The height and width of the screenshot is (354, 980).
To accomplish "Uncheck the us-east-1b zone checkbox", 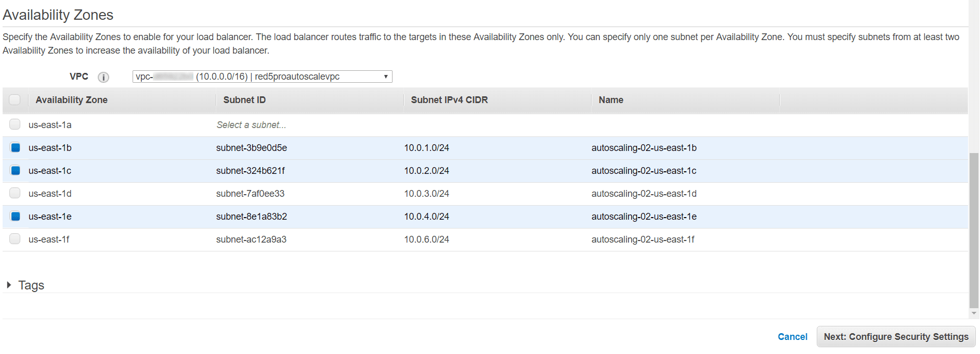I will point(15,147).
